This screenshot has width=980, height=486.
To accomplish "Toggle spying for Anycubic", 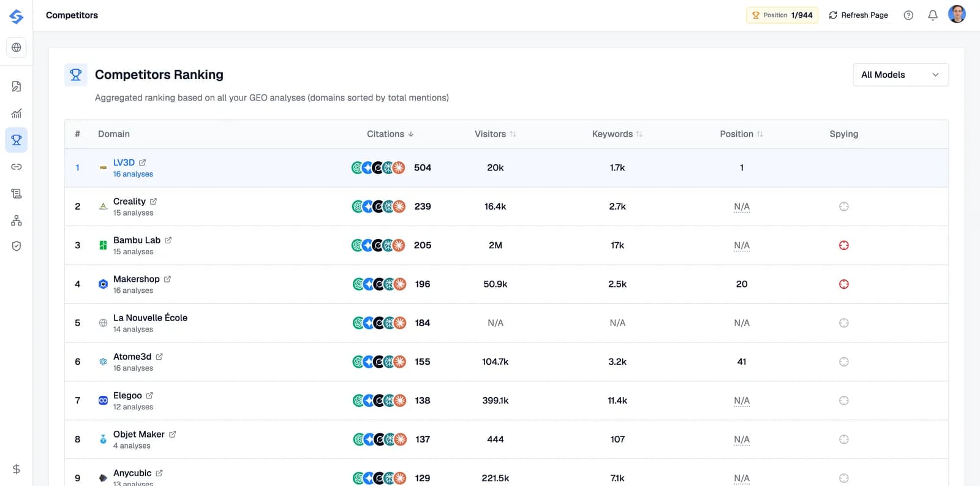I will (x=844, y=478).
